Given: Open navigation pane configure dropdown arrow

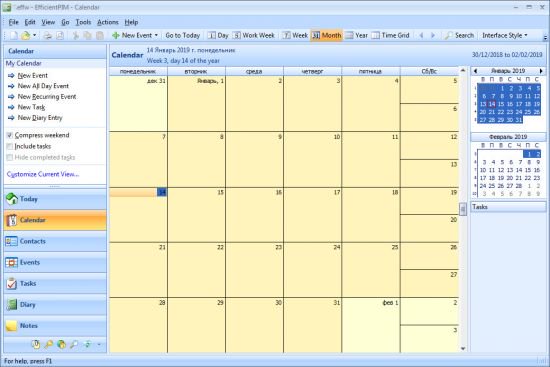Looking at the screenshot, I should pyautogui.click(x=99, y=345).
